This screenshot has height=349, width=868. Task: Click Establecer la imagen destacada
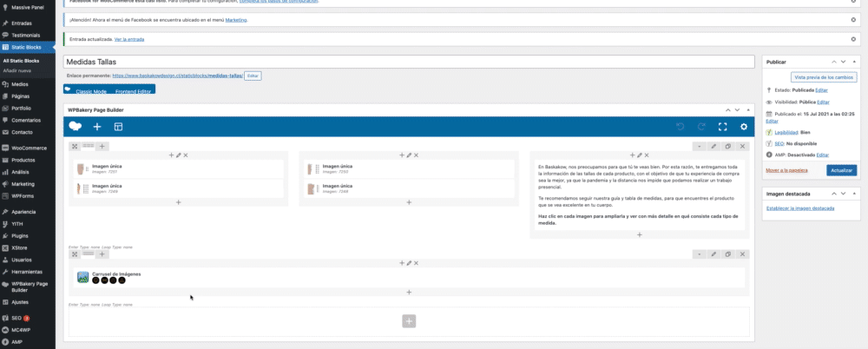click(800, 208)
